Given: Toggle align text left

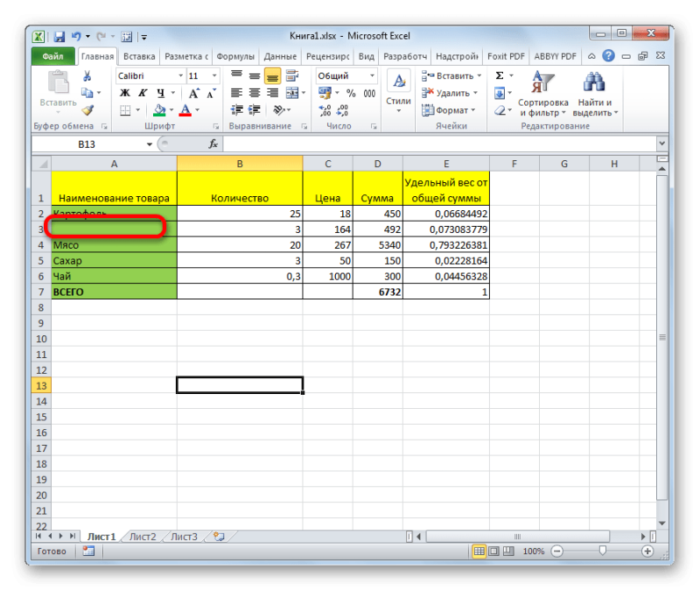Looking at the screenshot, I should point(236,94).
